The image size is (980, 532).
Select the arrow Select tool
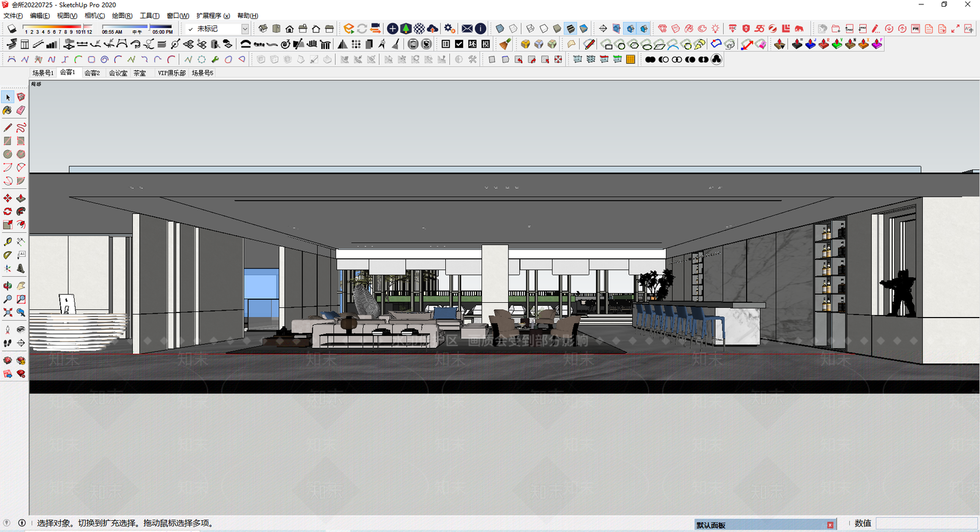[x=7, y=97]
